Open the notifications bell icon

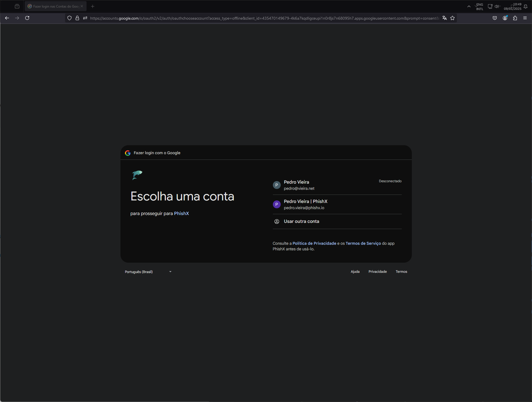tap(526, 6)
